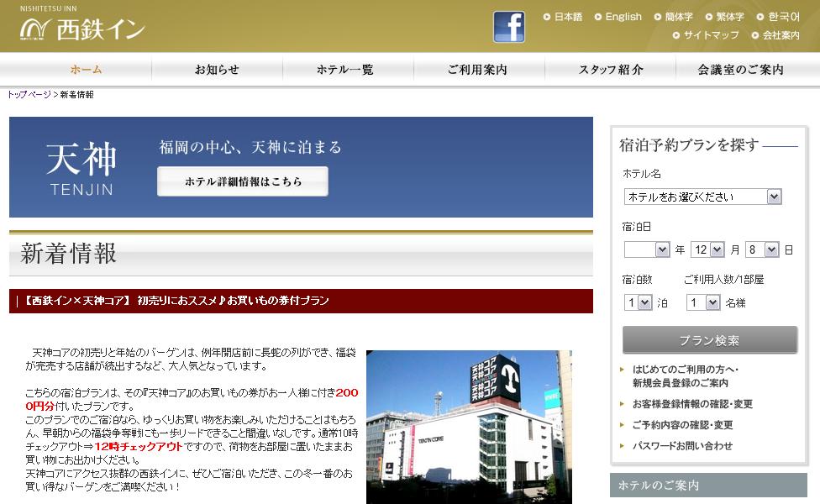
Task: Open the day dropdown showing 8
Action: pos(763,250)
